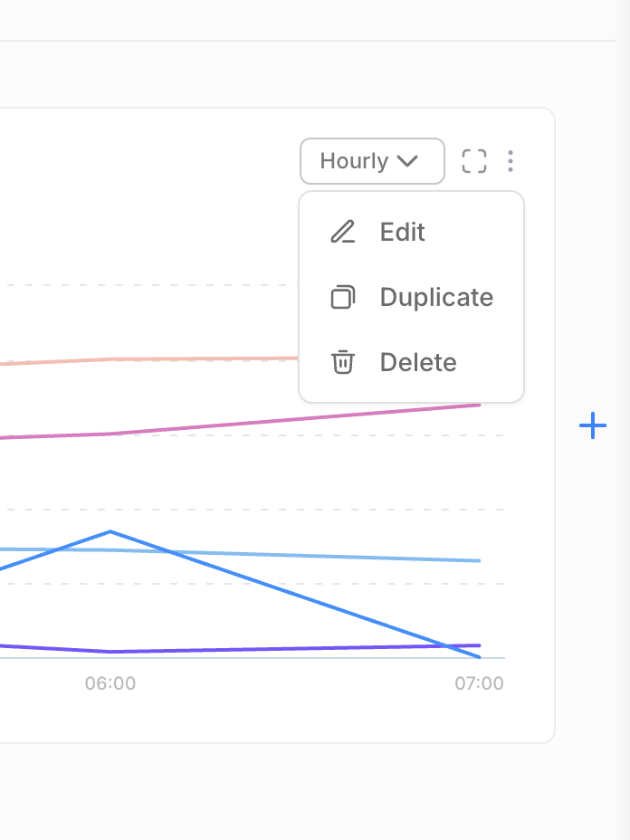This screenshot has height=840, width=630.
Task: Click the pencil icon next to Edit
Action: coord(343,232)
